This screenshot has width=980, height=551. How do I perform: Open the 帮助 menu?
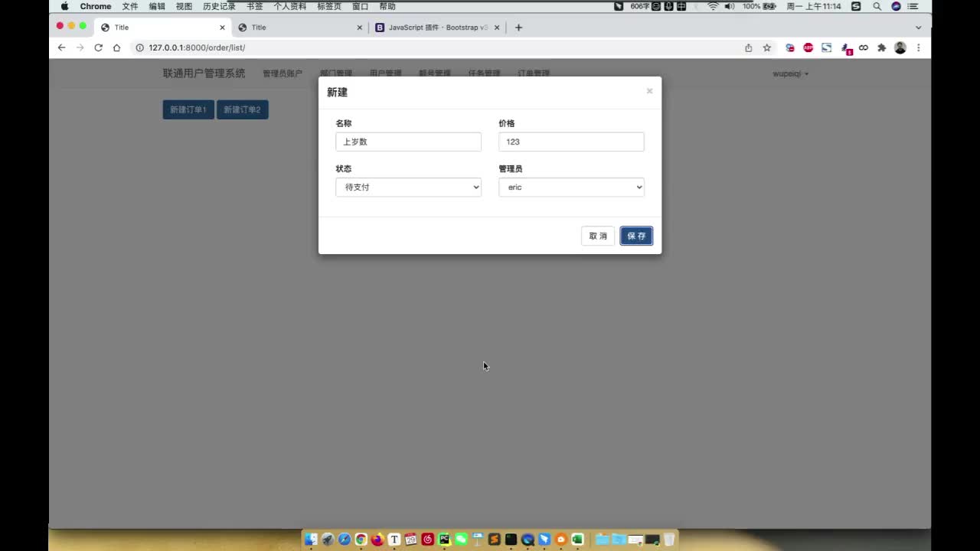coord(387,6)
